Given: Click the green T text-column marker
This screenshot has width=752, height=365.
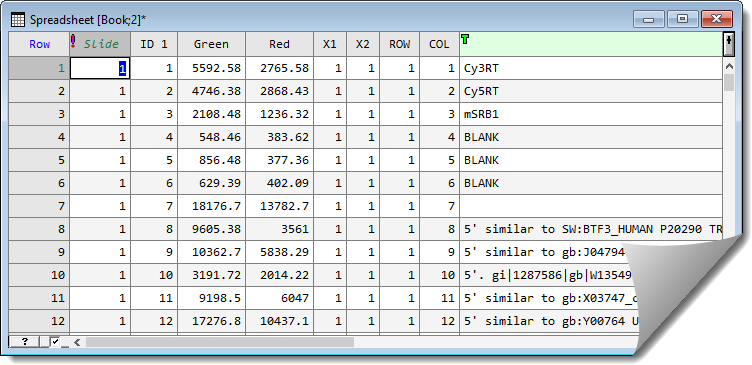Looking at the screenshot, I should (465, 38).
